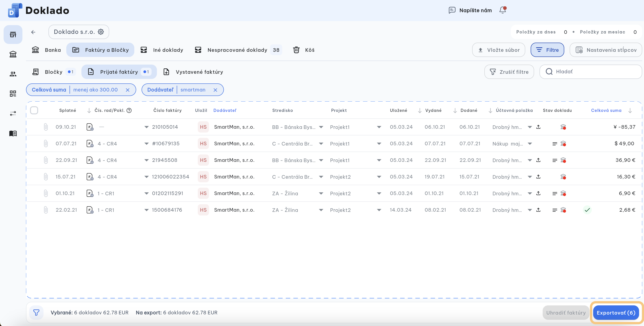
Task: Sort by the Dodávateľ column header
Action: [x=225, y=111]
